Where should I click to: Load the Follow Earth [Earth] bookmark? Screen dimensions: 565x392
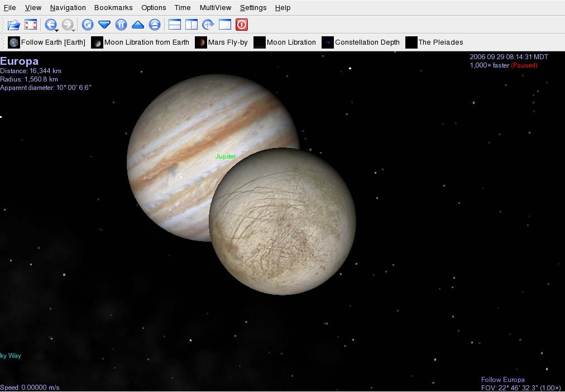46,42
